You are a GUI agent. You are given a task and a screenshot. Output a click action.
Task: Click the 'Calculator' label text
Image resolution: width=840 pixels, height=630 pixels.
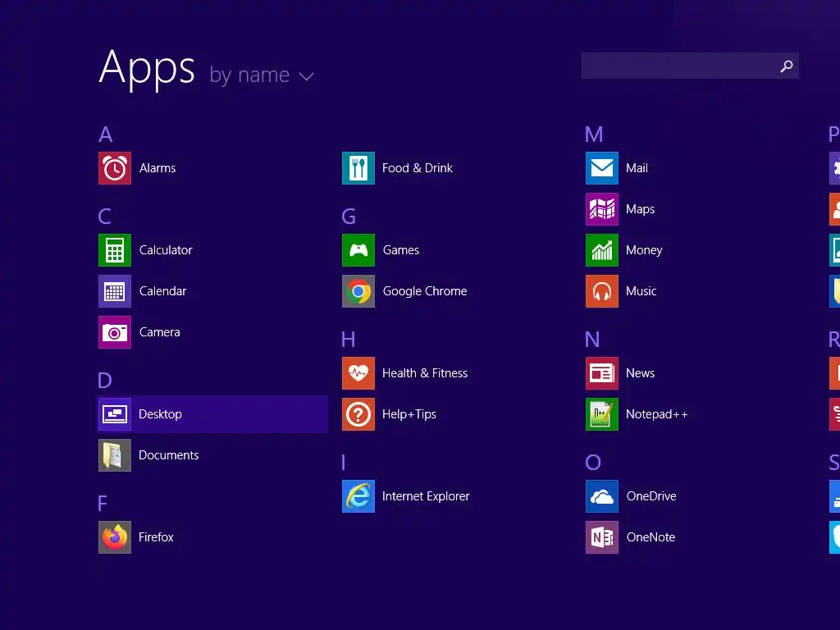click(x=166, y=250)
